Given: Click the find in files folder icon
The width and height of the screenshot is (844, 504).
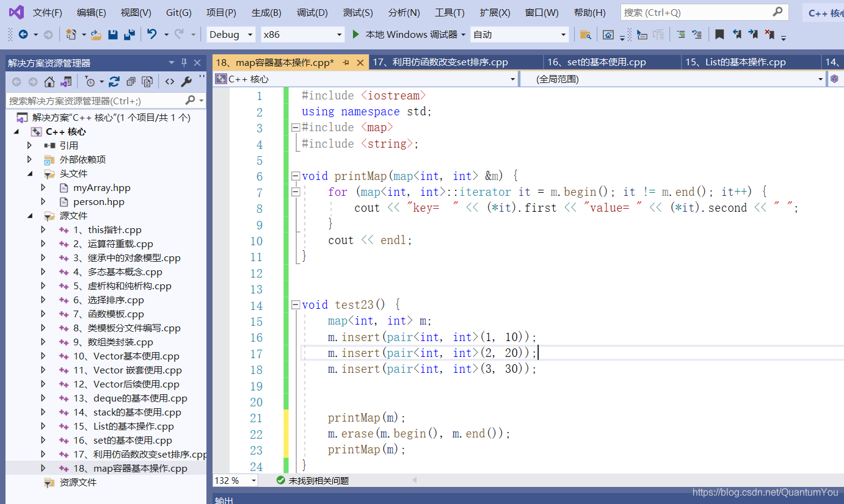Looking at the screenshot, I should tap(585, 35).
